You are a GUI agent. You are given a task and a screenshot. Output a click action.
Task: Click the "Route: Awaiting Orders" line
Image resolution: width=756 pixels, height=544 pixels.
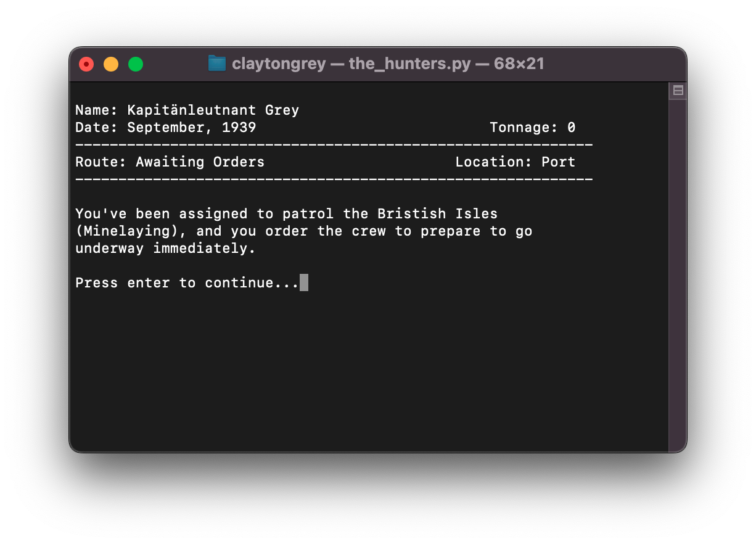(170, 162)
